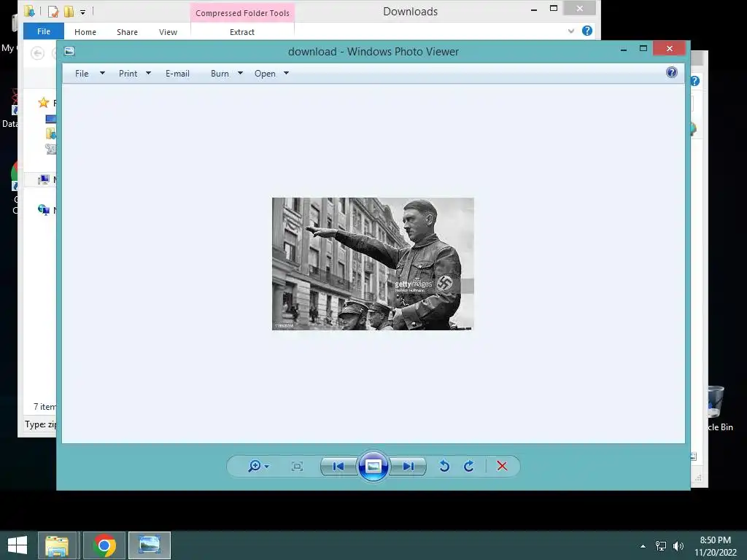The width and height of the screenshot is (747, 560).
Task: Go to the next photo
Action: pyautogui.click(x=409, y=466)
